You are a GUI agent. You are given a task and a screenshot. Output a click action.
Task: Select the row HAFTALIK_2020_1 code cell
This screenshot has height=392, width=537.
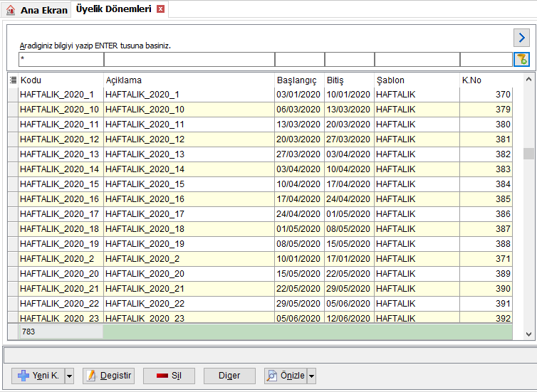point(61,95)
